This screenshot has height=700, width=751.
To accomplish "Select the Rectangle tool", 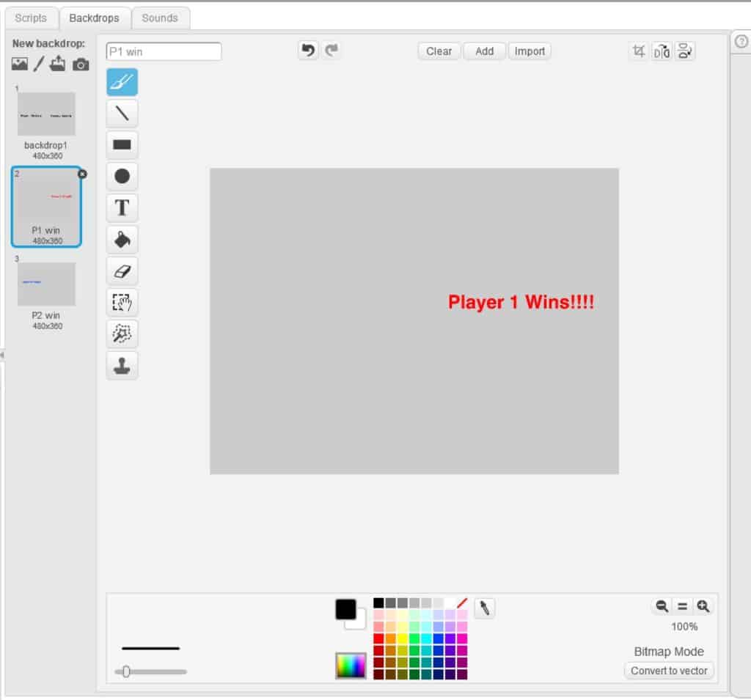I will click(x=122, y=144).
